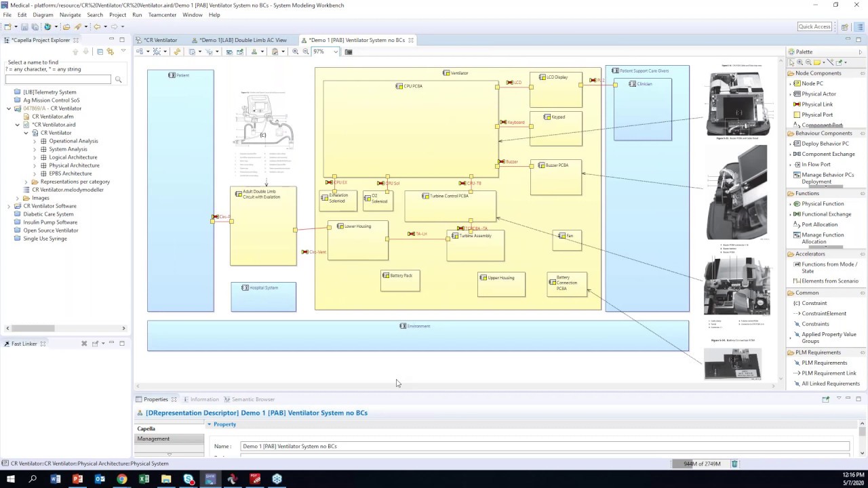The height and width of the screenshot is (488, 868).
Task: Click Project Explorer name search field
Action: (58, 79)
